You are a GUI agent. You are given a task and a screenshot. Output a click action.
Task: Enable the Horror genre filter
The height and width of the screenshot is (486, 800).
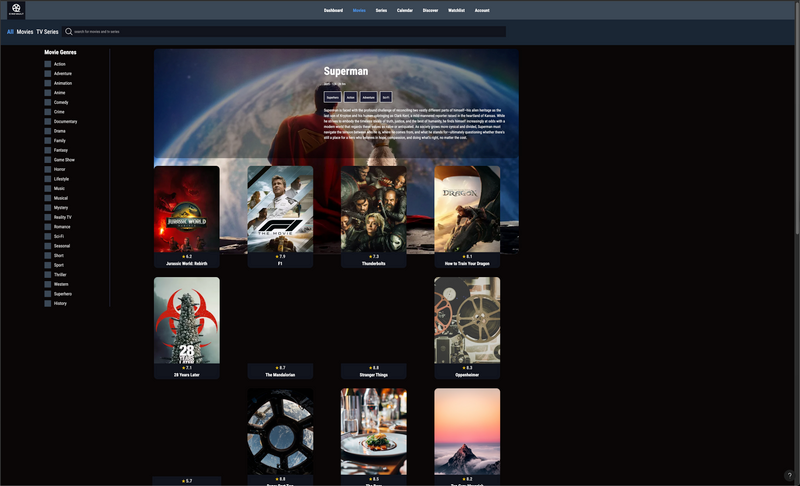click(47, 169)
